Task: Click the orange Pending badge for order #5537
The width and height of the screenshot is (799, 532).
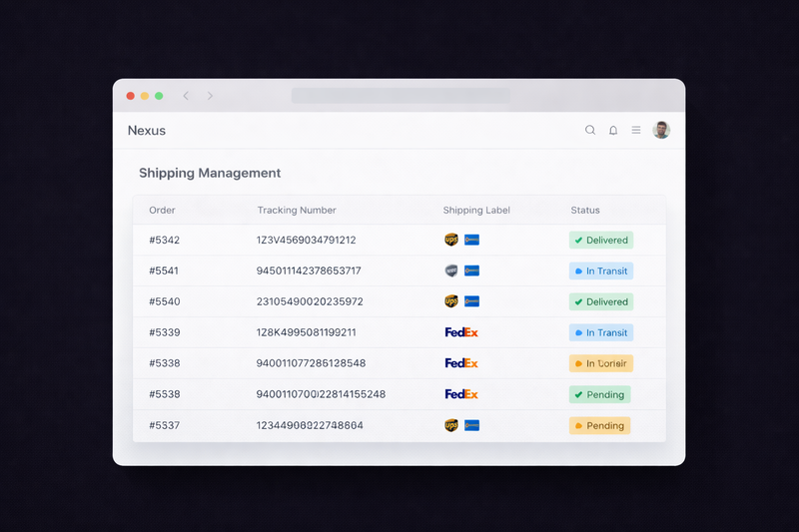Action: (x=600, y=425)
